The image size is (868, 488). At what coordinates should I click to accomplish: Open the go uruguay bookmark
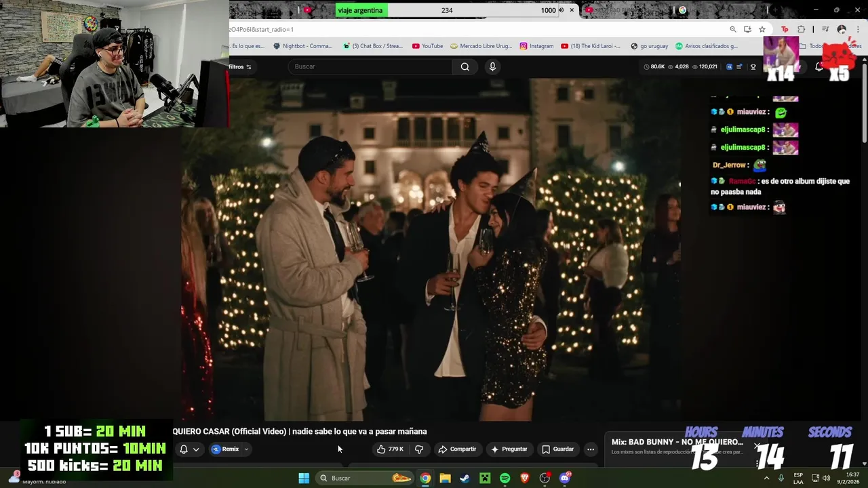(x=649, y=46)
